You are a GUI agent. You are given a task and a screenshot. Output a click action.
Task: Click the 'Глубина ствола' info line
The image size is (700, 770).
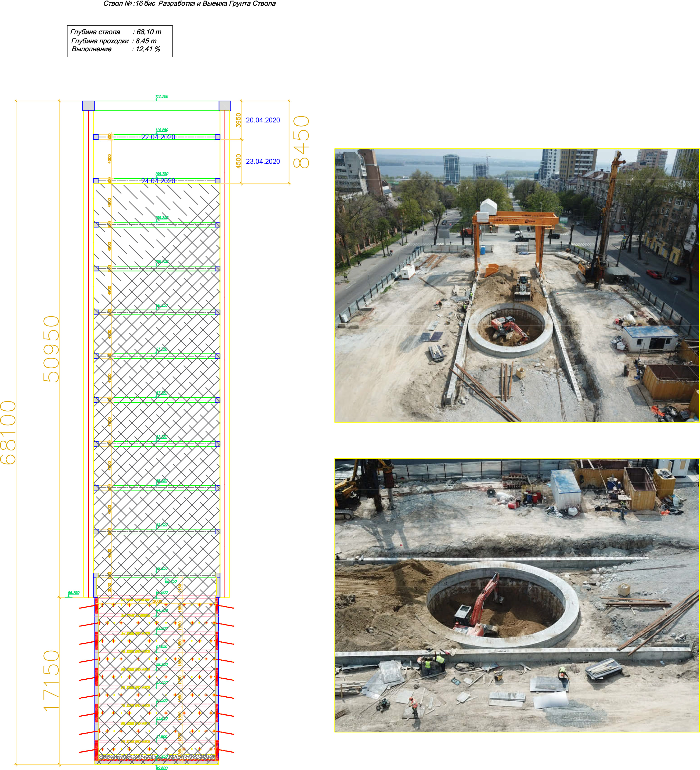coord(115,32)
